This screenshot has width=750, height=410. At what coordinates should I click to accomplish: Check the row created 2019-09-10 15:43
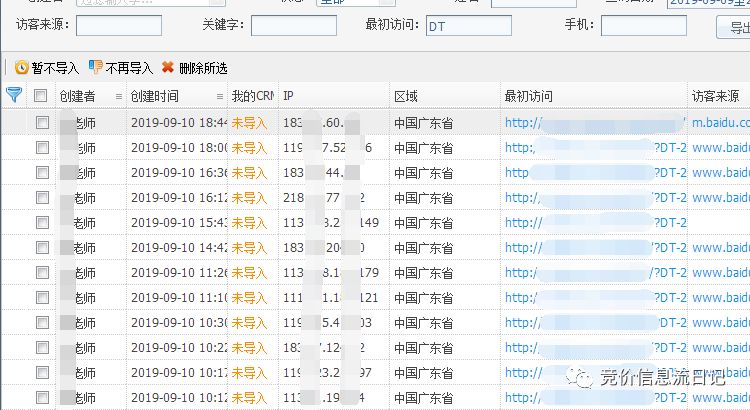pyautogui.click(x=43, y=222)
